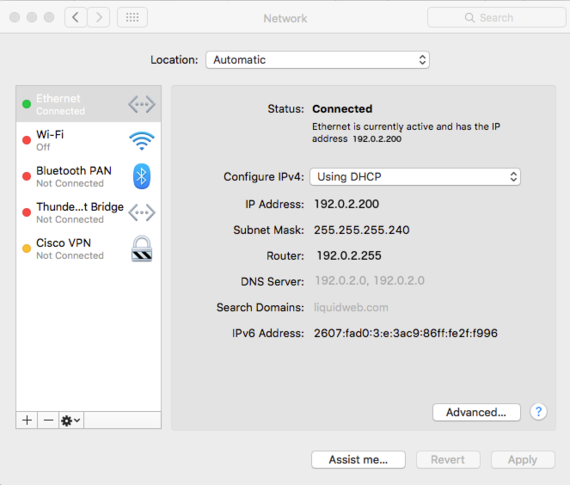Screen dimensions: 570x485
Task: Open the Configure IPv4 dropdown
Action: click(x=415, y=177)
